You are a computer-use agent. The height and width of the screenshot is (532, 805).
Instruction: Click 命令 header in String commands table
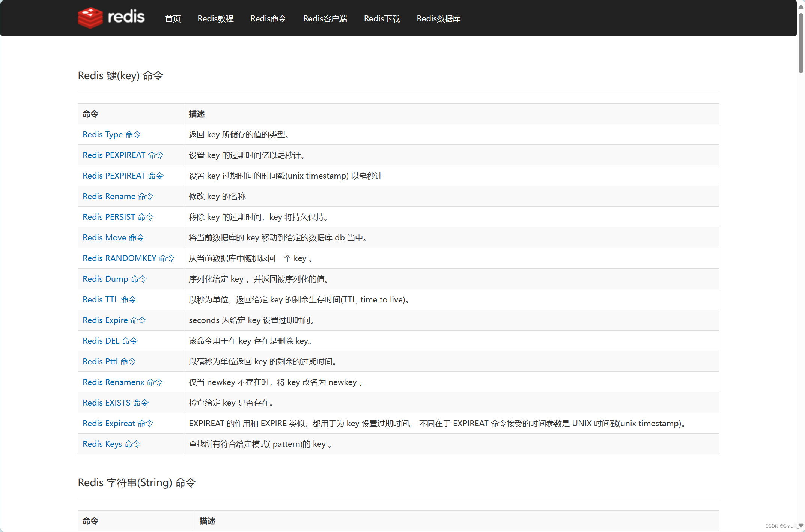(90, 521)
